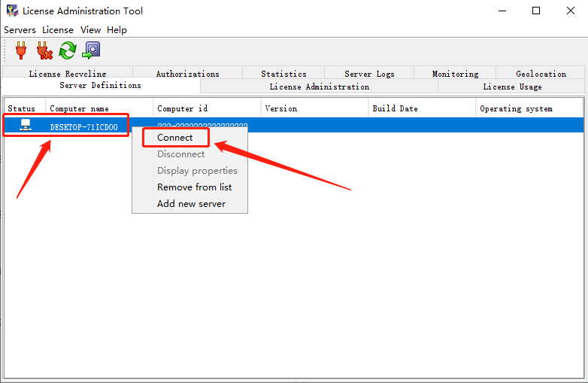Select the Server Definitions tab

[100, 86]
